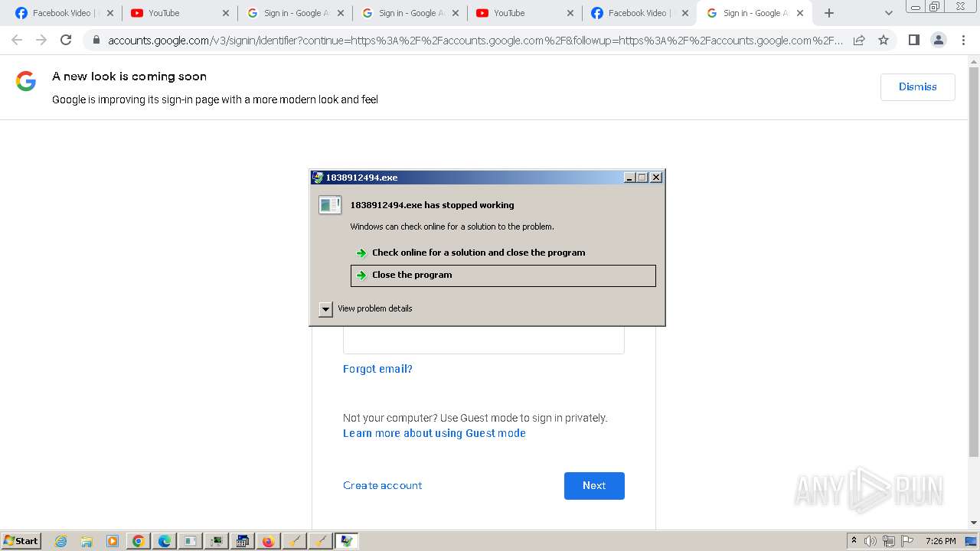The image size is (980, 551).
Task: Open the Windows Start menu
Action: [21, 541]
